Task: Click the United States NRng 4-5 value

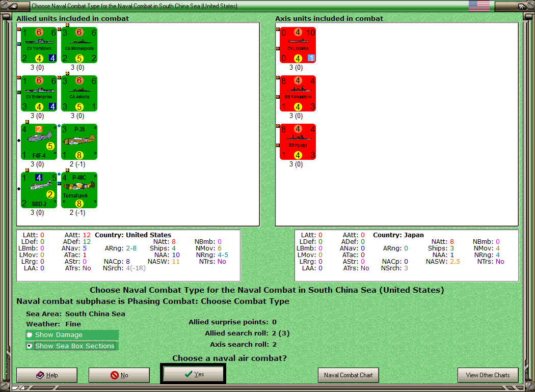Action: pos(223,255)
